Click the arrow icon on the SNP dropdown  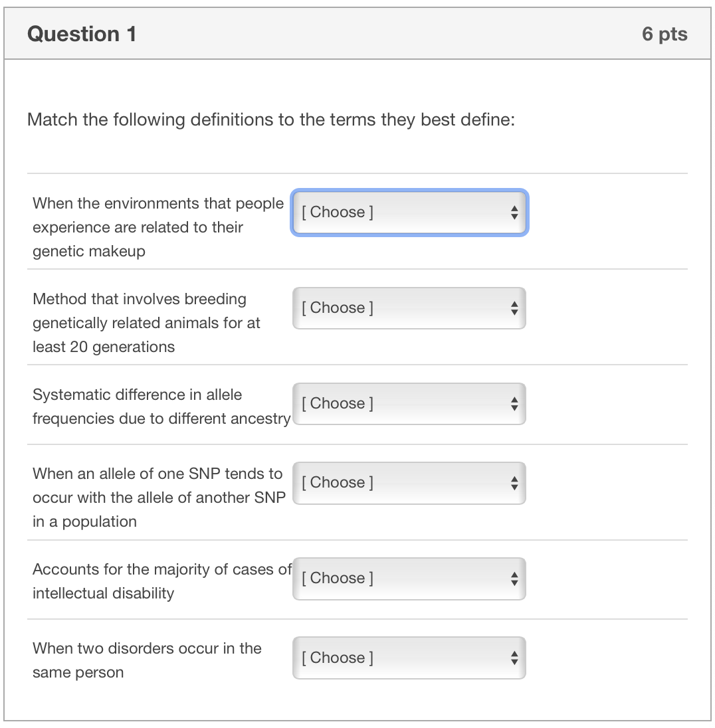pyautogui.click(x=514, y=483)
